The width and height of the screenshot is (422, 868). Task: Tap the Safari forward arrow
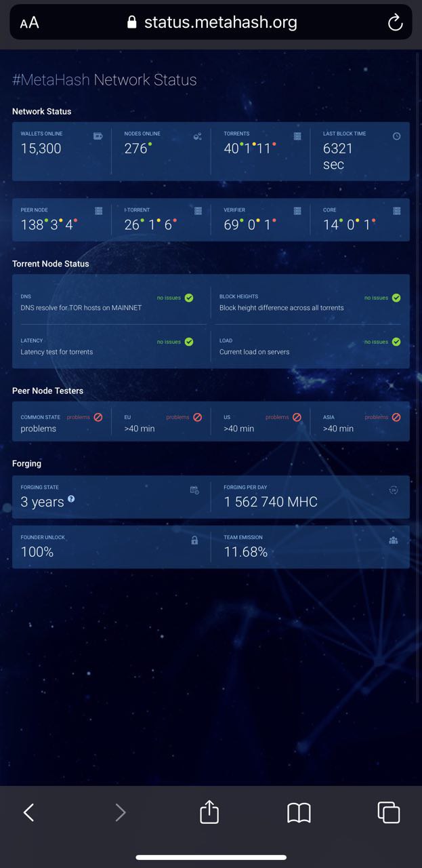point(120,812)
